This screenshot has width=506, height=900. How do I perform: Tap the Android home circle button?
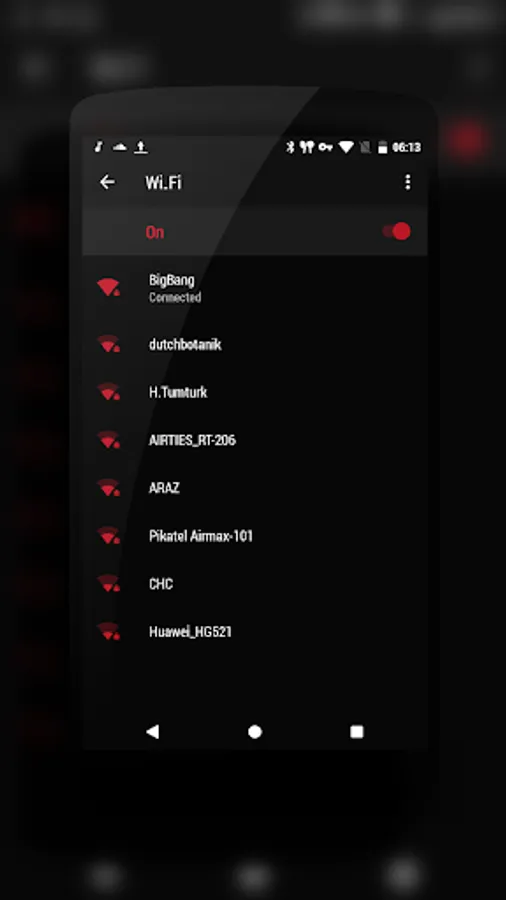click(x=255, y=731)
